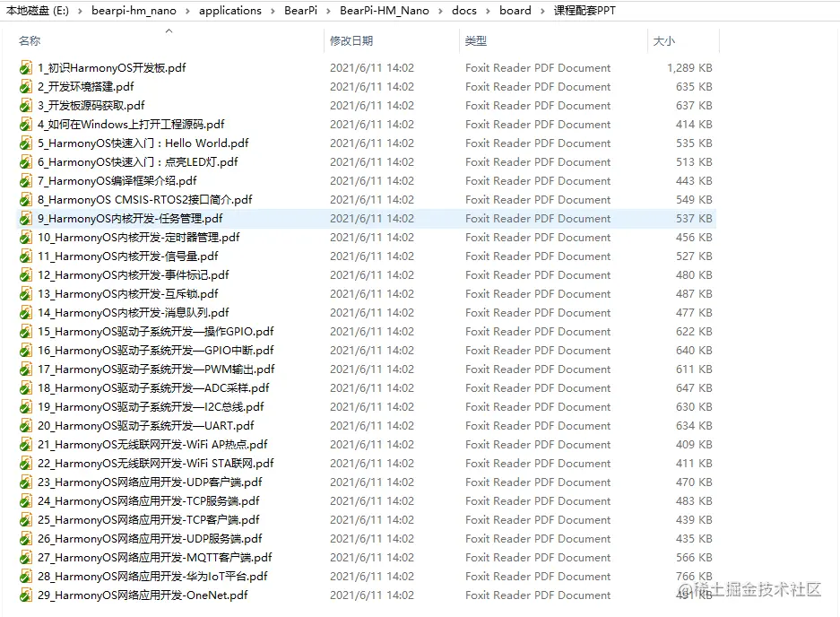This screenshot has width=840, height=617.
Task: Go to 本地磁盘 (E:) in the address bar
Action: coord(38,10)
